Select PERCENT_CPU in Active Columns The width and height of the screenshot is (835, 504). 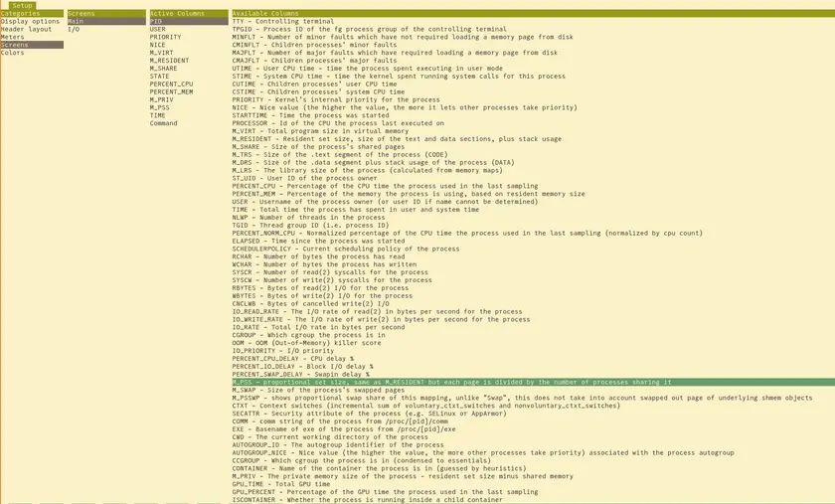[171, 84]
